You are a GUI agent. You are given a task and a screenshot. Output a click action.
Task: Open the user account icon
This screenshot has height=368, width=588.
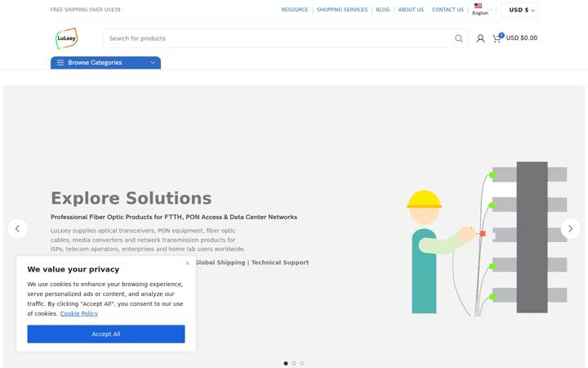pyautogui.click(x=480, y=38)
